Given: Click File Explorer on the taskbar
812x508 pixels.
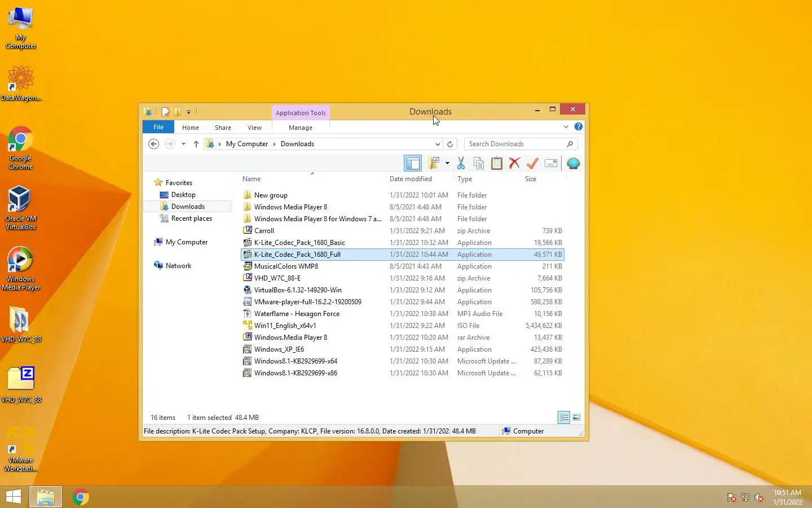Looking at the screenshot, I should point(46,497).
